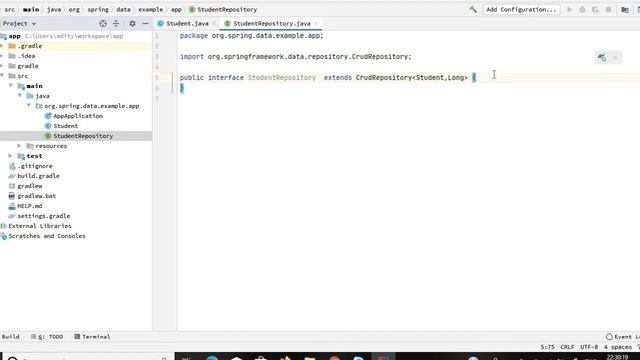Click the collapse all icon
This screenshot has width=640, height=360.
coord(116,24)
